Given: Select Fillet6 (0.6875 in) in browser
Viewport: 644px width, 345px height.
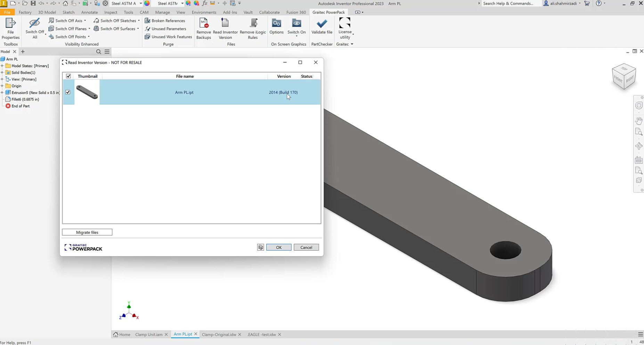Looking at the screenshot, I should pyautogui.click(x=25, y=99).
